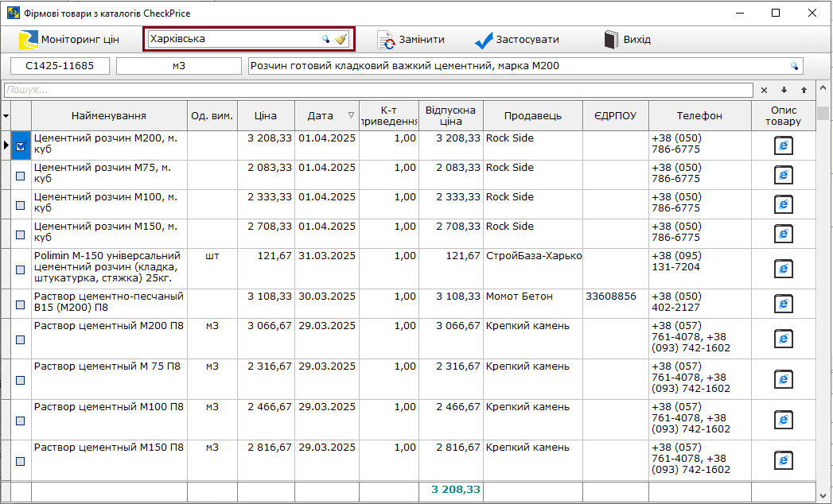Click the code field С1425-11685

tap(60, 66)
